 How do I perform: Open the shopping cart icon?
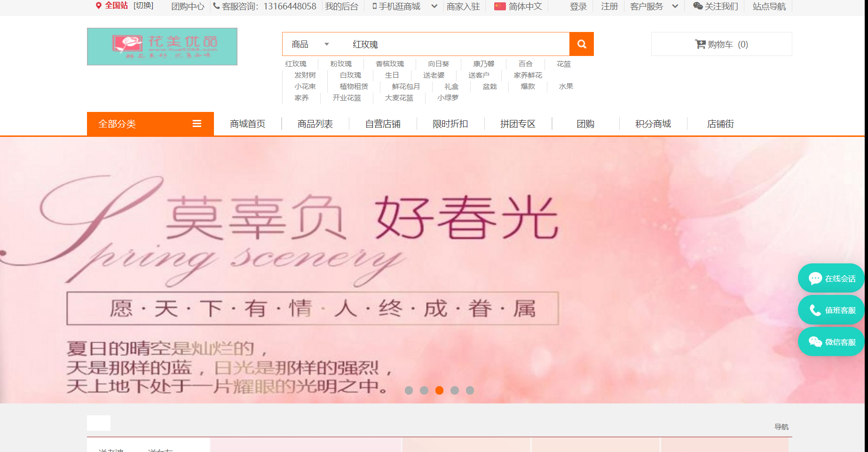[x=700, y=44]
